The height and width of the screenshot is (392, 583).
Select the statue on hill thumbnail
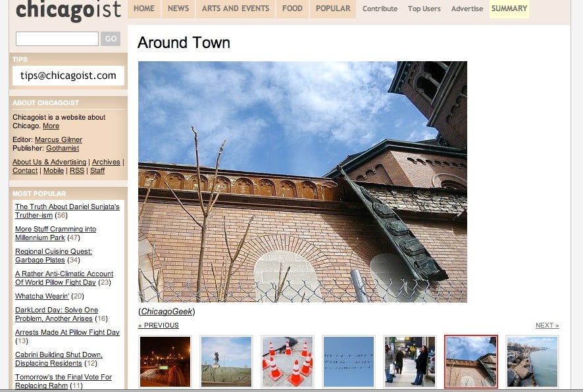226,362
